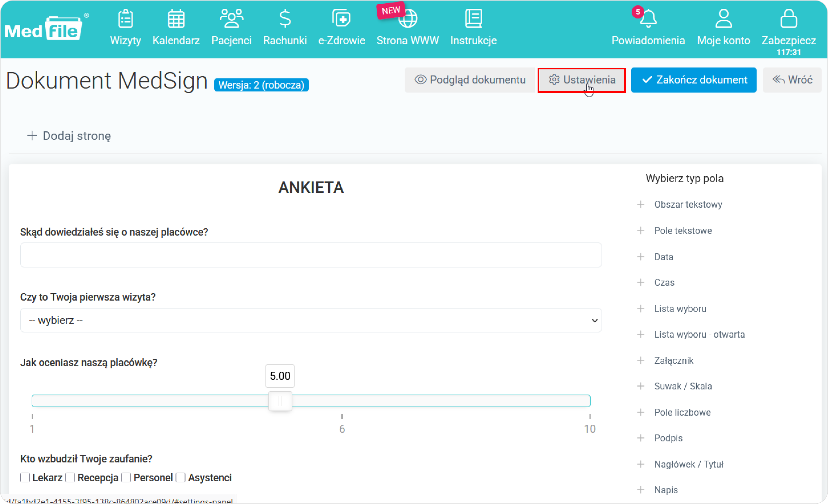Viewport: 828px width, 504px height.
Task: Check the Lekarz checkbox
Action: (x=25, y=478)
